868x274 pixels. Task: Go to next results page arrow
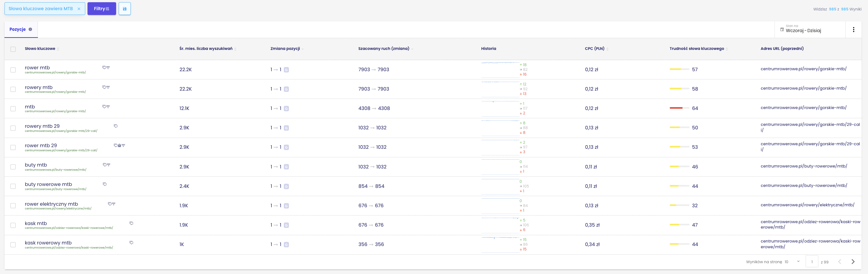853,262
